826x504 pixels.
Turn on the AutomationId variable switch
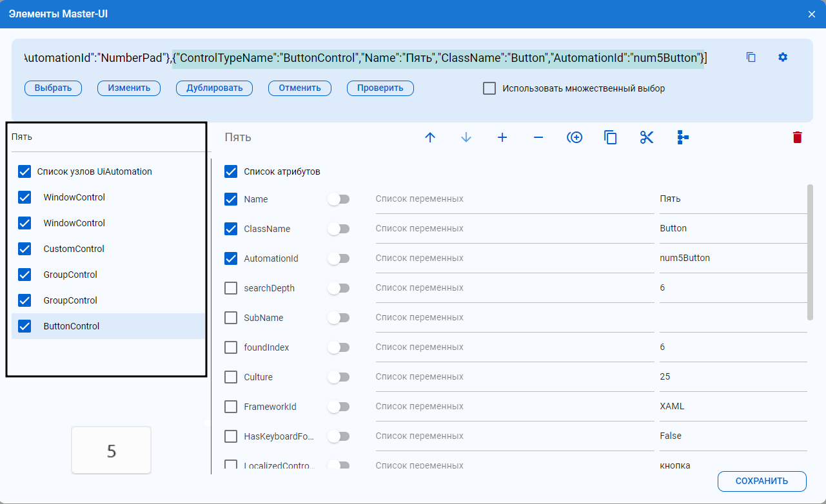(x=339, y=258)
